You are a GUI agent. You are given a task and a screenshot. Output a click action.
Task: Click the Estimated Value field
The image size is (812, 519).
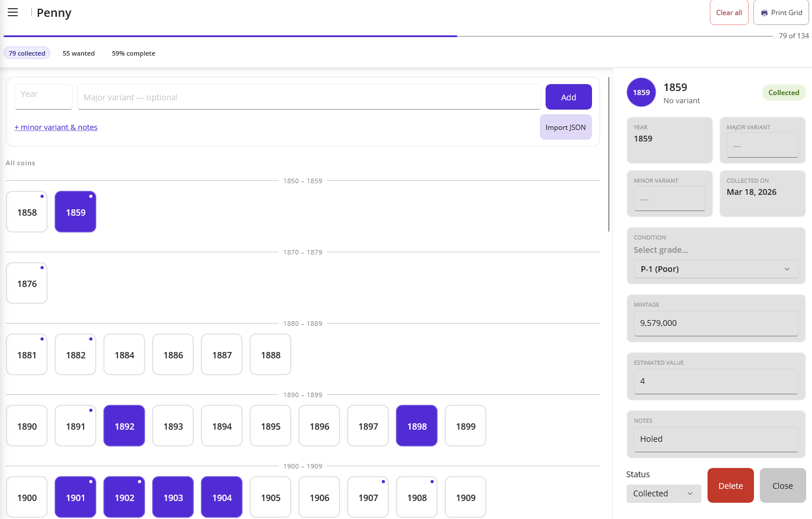point(716,381)
